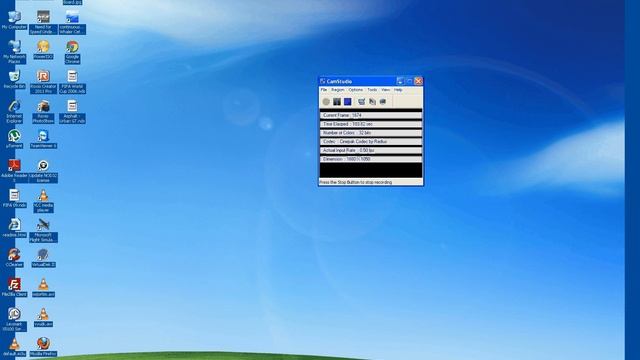
Task: Click the Codec Cinepak row in CamStudio
Action: (371, 142)
